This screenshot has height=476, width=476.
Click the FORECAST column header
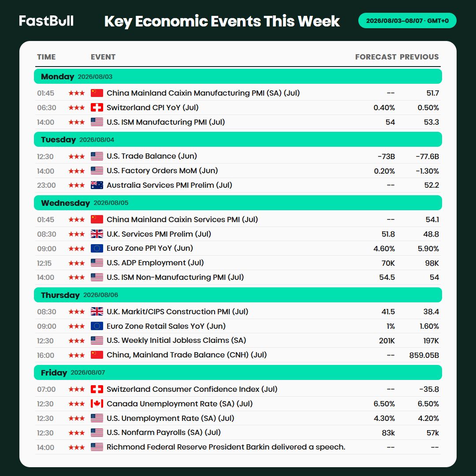pos(376,57)
